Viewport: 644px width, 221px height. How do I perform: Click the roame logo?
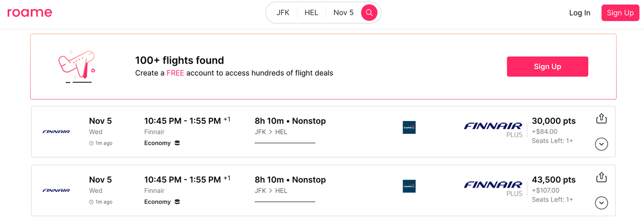point(30,12)
